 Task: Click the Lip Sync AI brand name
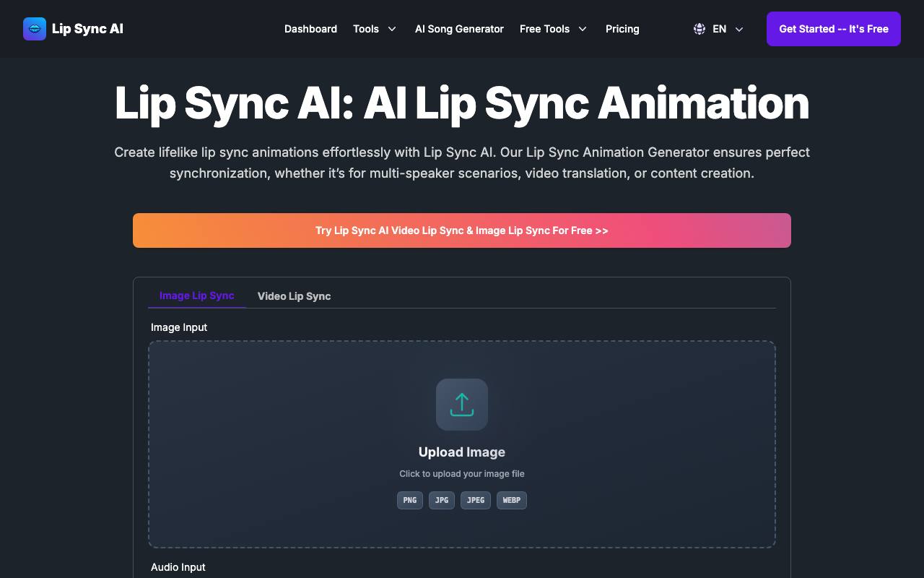click(87, 29)
